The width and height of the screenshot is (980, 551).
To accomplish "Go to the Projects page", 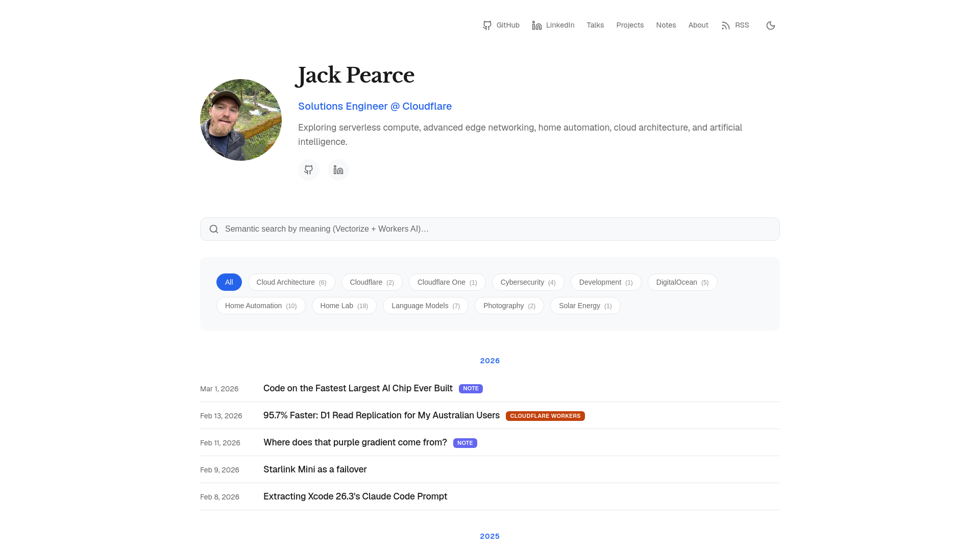I will (630, 26).
